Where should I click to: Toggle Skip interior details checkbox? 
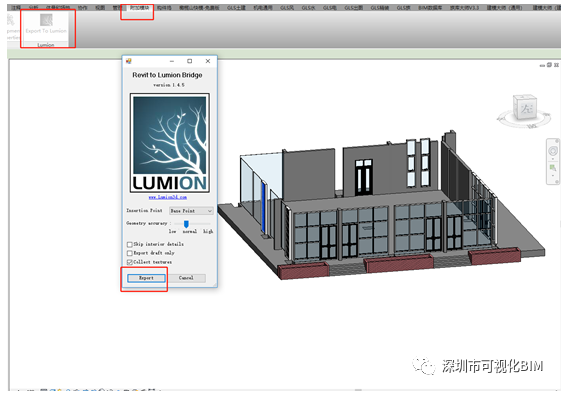130,244
